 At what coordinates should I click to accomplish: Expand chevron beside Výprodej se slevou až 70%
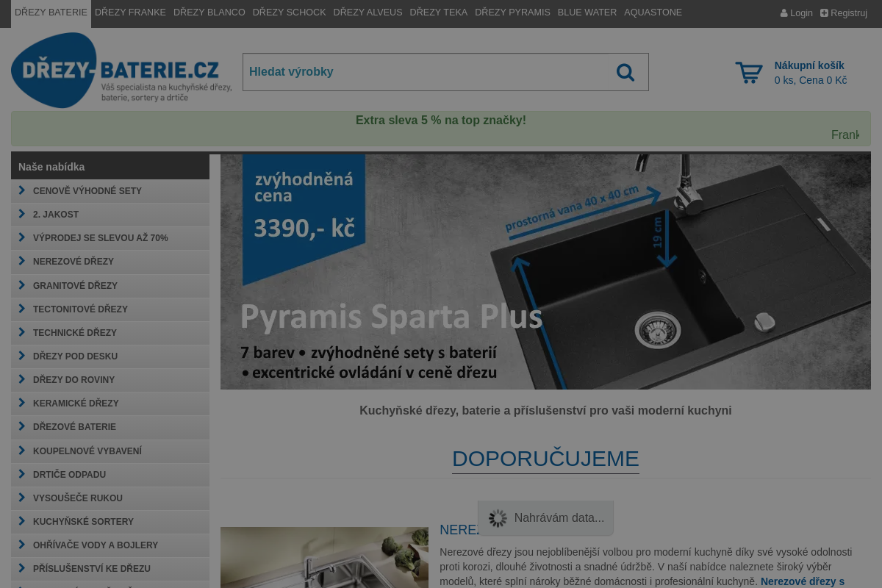click(x=22, y=237)
